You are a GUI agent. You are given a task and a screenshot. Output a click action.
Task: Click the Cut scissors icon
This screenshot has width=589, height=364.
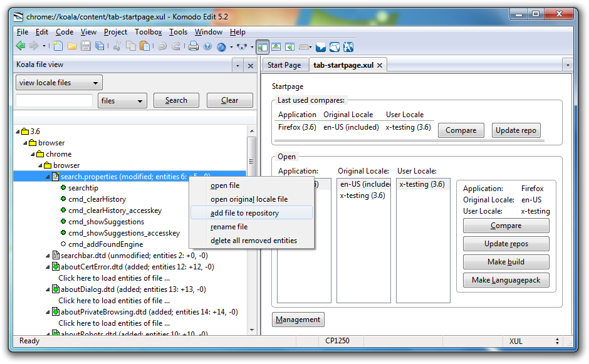click(x=117, y=46)
